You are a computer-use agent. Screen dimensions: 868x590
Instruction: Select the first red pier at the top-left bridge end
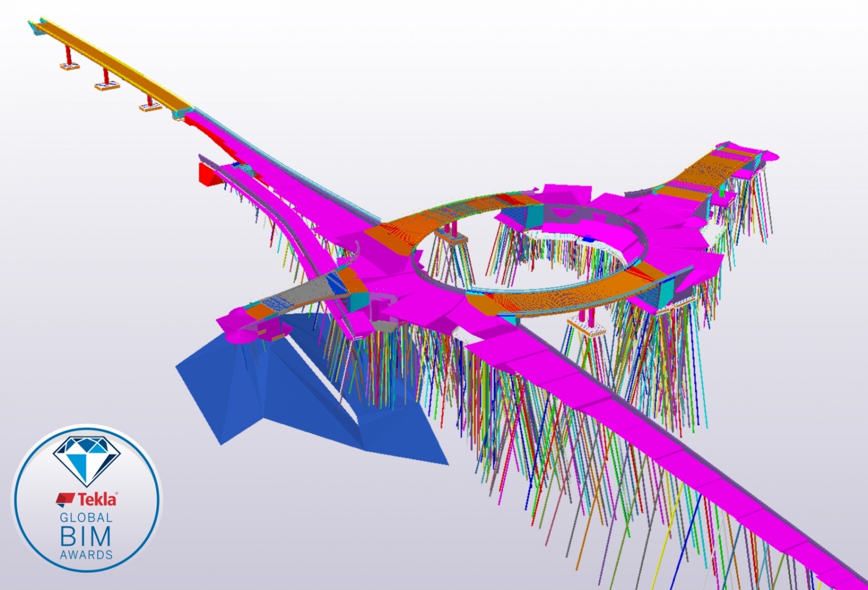coord(68,56)
